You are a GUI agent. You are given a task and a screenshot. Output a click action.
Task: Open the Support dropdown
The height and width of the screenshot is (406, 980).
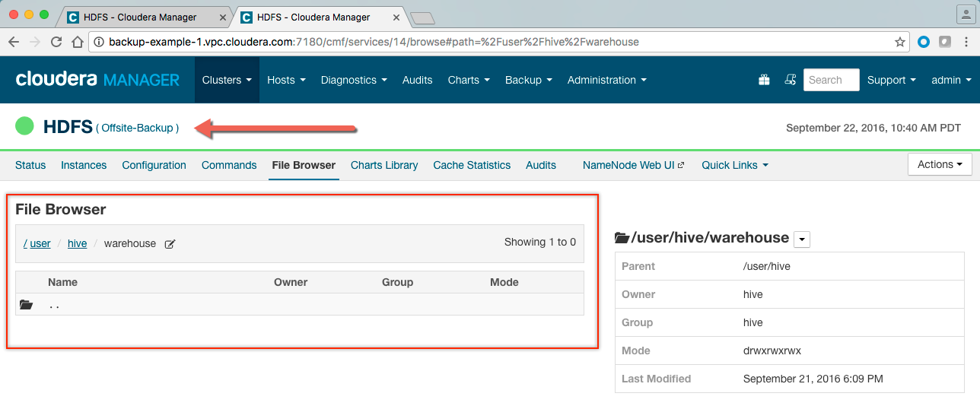pos(892,80)
